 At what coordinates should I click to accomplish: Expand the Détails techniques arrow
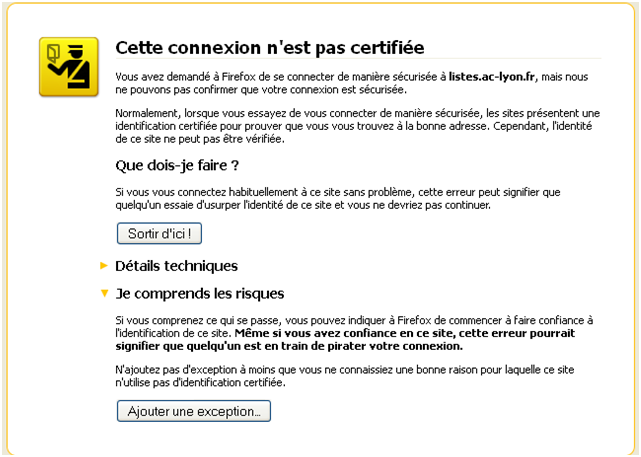pyautogui.click(x=103, y=266)
